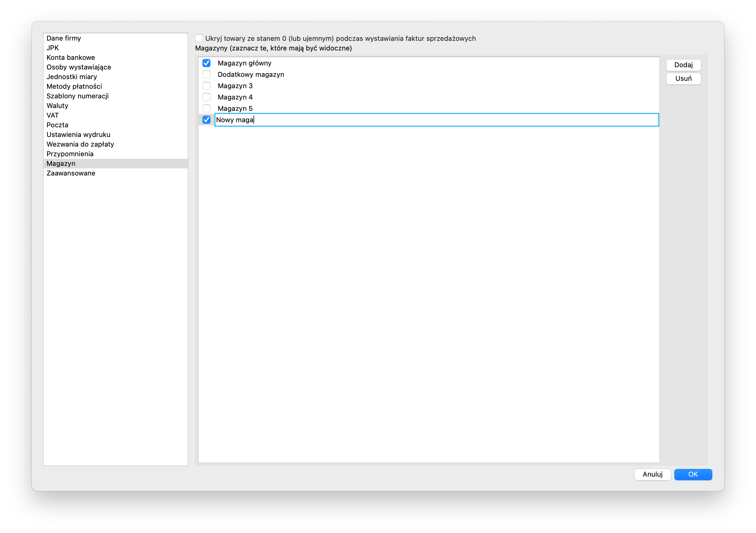This screenshot has width=756, height=533.
Task: Open Ustawienia wydruku section
Action: point(116,135)
